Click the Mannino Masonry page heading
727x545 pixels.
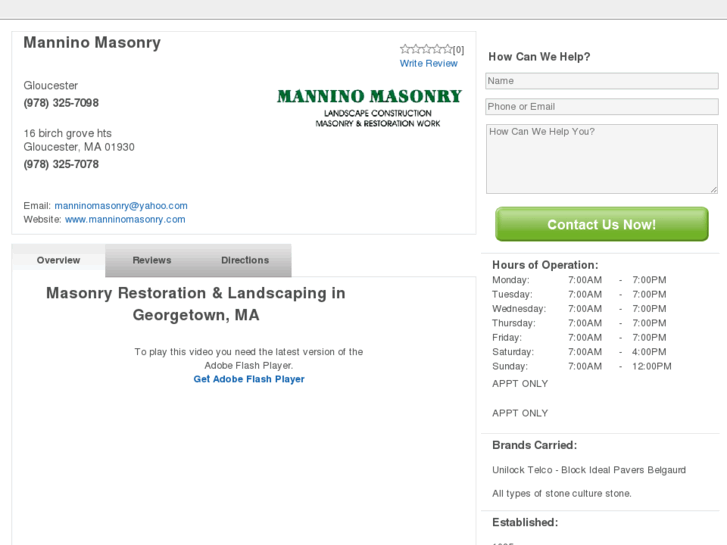coord(92,43)
